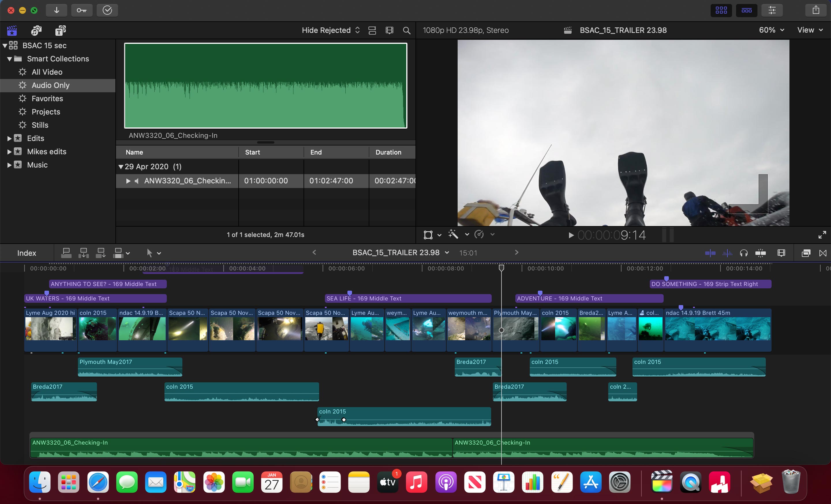The image size is (831, 504).
Task: Show the Transitions browser icon
Action: pyautogui.click(x=823, y=253)
